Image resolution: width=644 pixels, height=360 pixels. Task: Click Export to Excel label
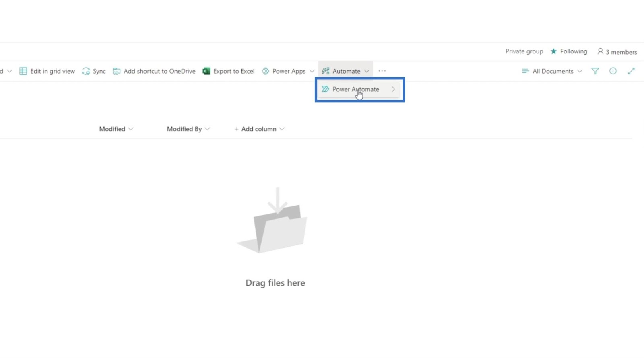click(234, 71)
